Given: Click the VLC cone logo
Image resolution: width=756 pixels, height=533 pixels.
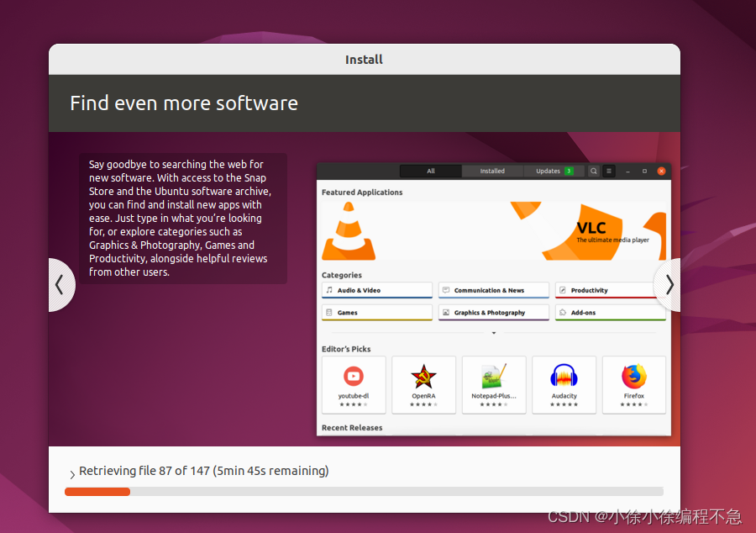Looking at the screenshot, I should coord(349,231).
